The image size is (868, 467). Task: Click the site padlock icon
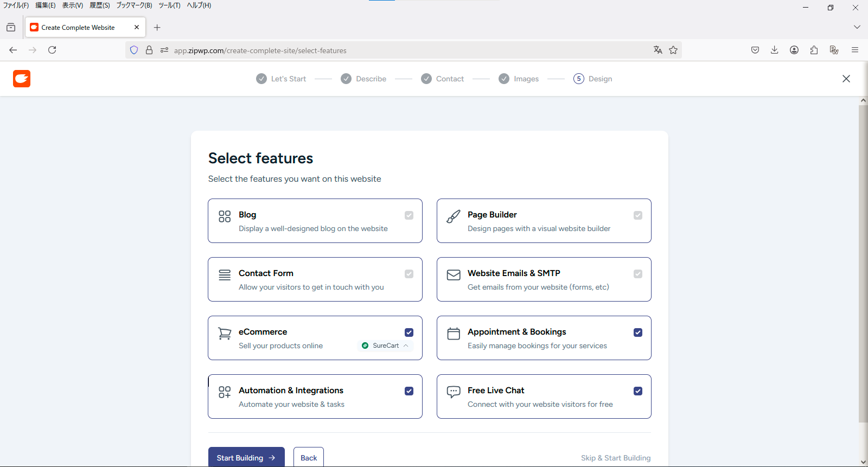[149, 50]
